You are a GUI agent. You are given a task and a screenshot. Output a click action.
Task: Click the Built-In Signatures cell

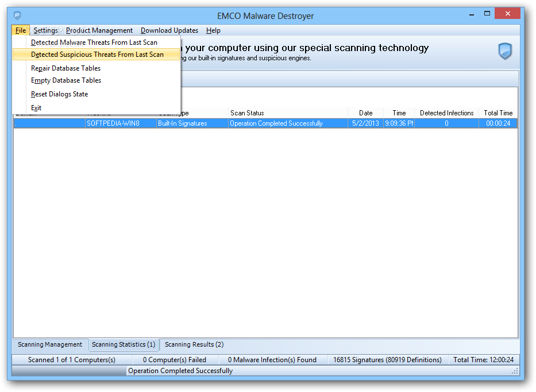point(192,123)
